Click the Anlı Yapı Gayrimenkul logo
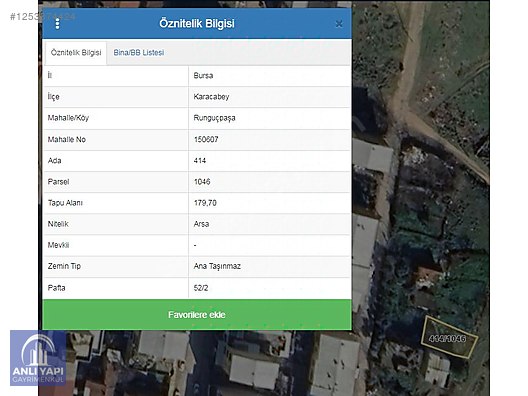 tap(38, 358)
